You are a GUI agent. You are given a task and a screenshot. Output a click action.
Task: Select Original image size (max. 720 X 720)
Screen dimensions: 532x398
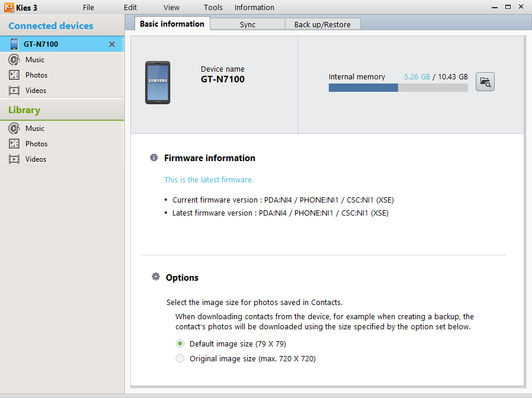pos(180,358)
